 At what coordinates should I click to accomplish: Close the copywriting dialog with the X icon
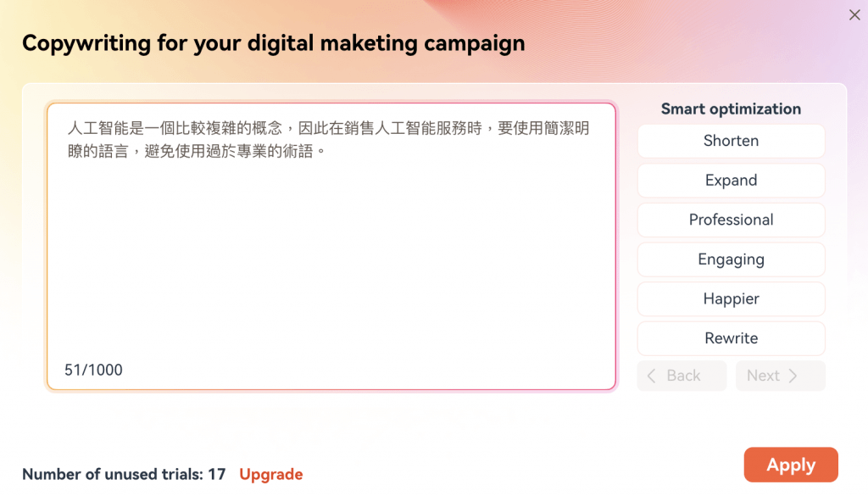tap(854, 15)
